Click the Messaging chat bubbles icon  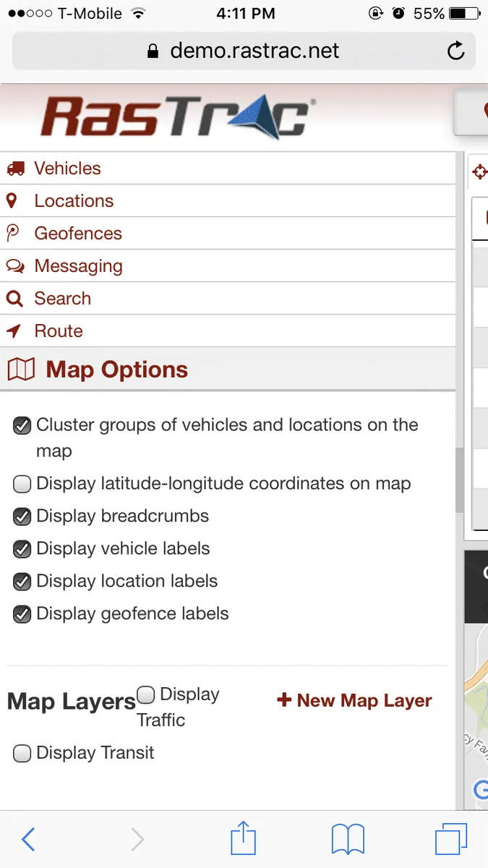[x=15, y=266]
